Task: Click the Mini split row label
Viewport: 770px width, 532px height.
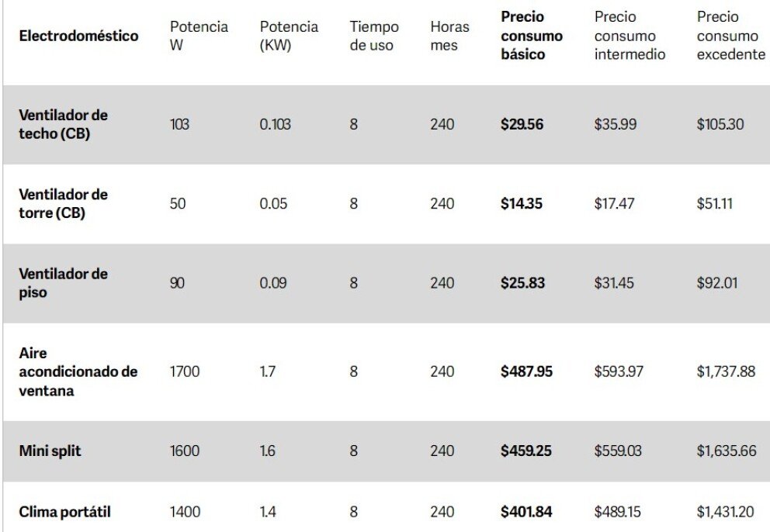Action: tap(50, 451)
